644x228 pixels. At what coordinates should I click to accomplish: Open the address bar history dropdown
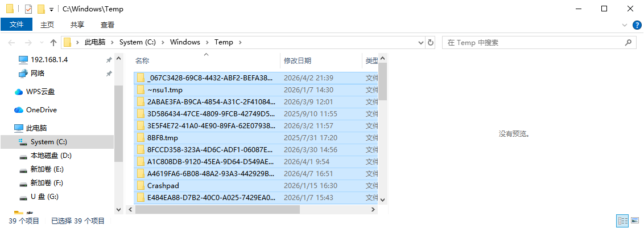(421, 42)
